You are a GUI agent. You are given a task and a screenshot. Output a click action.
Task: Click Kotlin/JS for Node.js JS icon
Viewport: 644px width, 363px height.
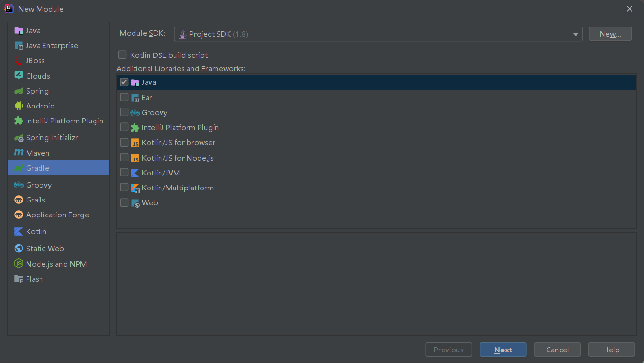pos(135,158)
